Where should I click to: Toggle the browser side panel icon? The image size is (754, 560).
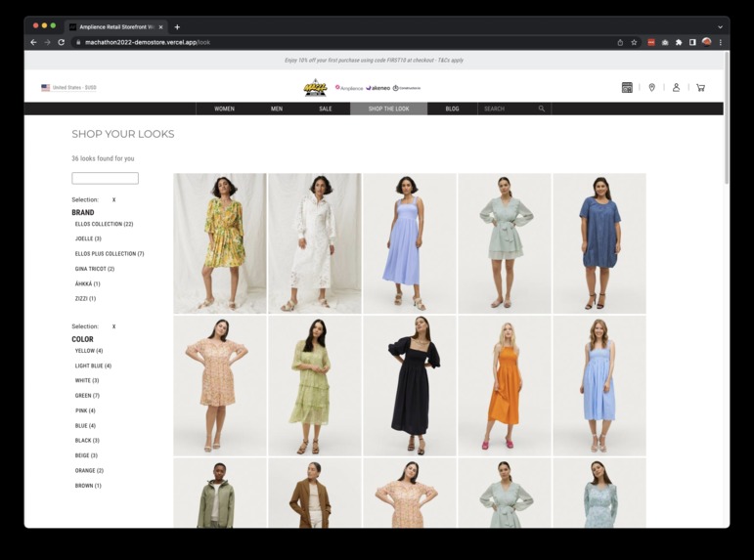click(x=692, y=42)
